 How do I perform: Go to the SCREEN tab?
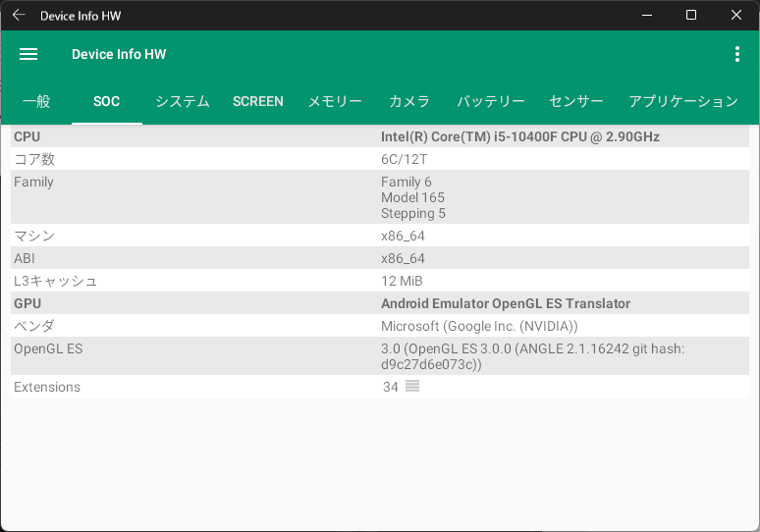tap(258, 101)
